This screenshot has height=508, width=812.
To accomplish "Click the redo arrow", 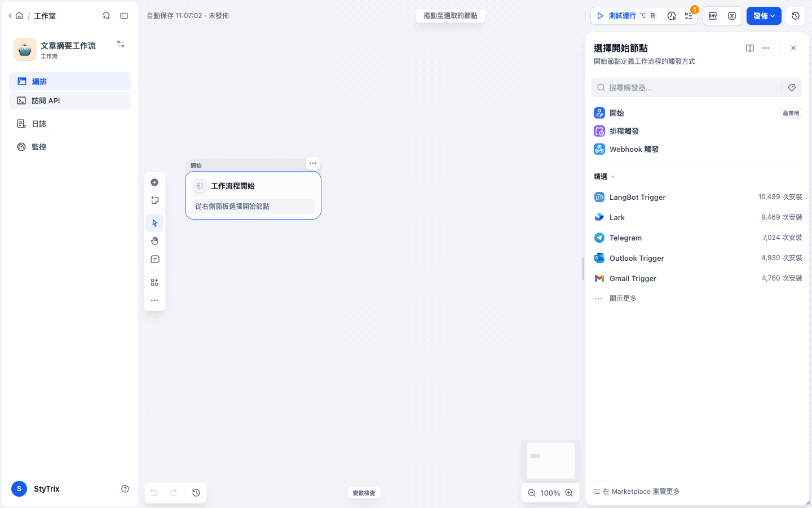I will point(173,493).
